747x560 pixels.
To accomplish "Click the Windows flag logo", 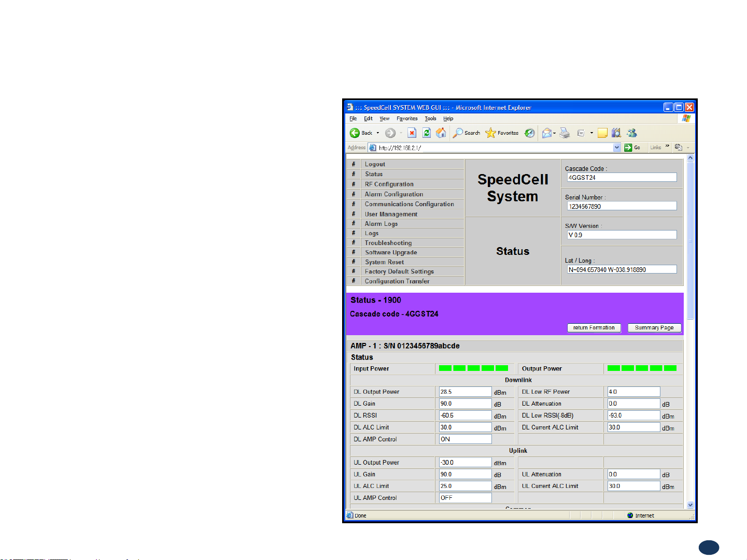I will 686,119.
